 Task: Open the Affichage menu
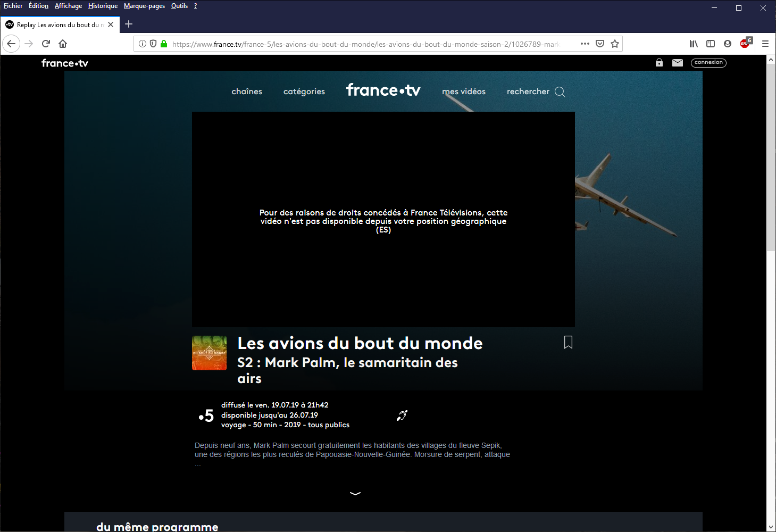68,6
